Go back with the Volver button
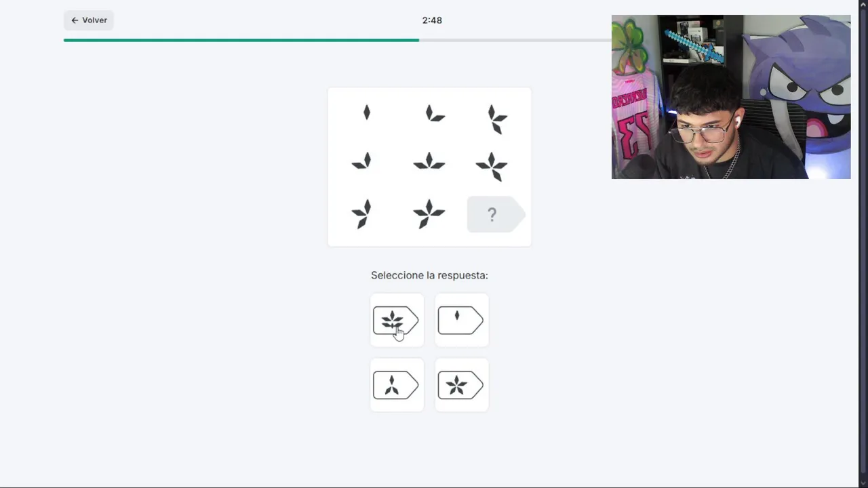Screen dimensions: 868x488 coord(89,20)
